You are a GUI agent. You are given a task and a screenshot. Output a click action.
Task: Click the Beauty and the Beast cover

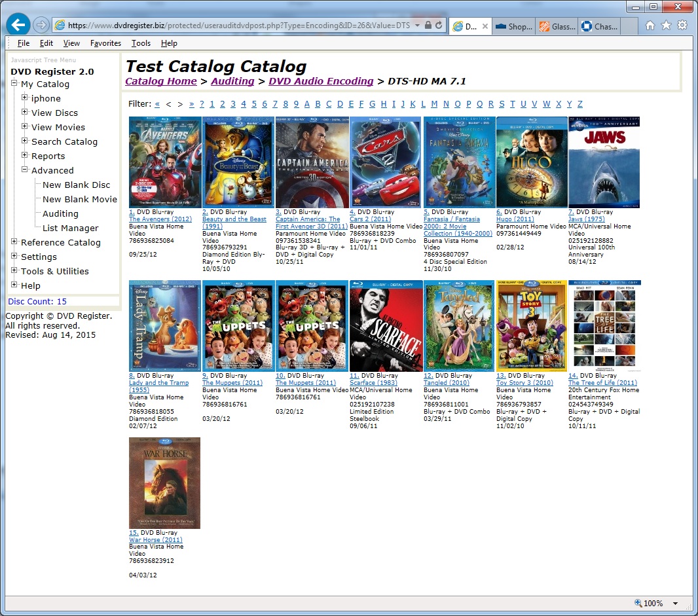(238, 162)
